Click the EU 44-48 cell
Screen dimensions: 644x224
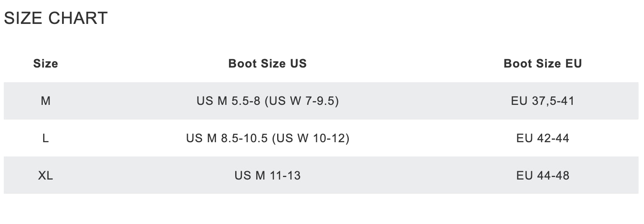[x=543, y=175]
